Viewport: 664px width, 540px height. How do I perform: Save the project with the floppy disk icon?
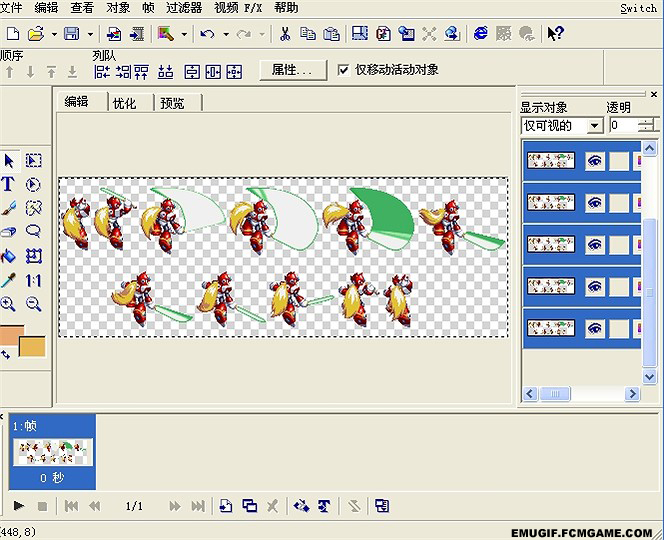(72, 33)
